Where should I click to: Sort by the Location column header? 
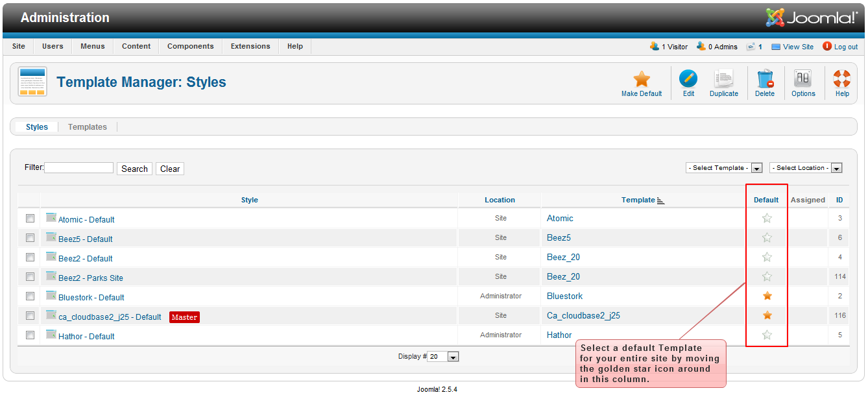pos(500,200)
